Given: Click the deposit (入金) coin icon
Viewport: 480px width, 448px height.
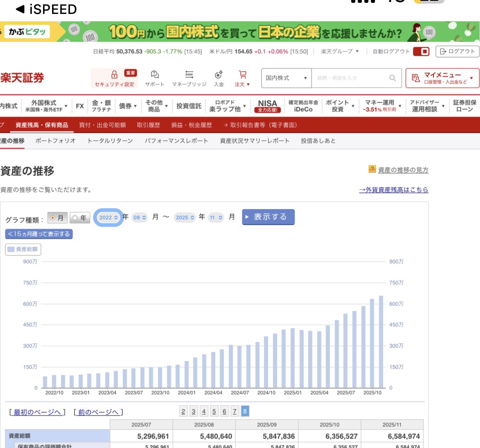Looking at the screenshot, I should click(x=219, y=75).
